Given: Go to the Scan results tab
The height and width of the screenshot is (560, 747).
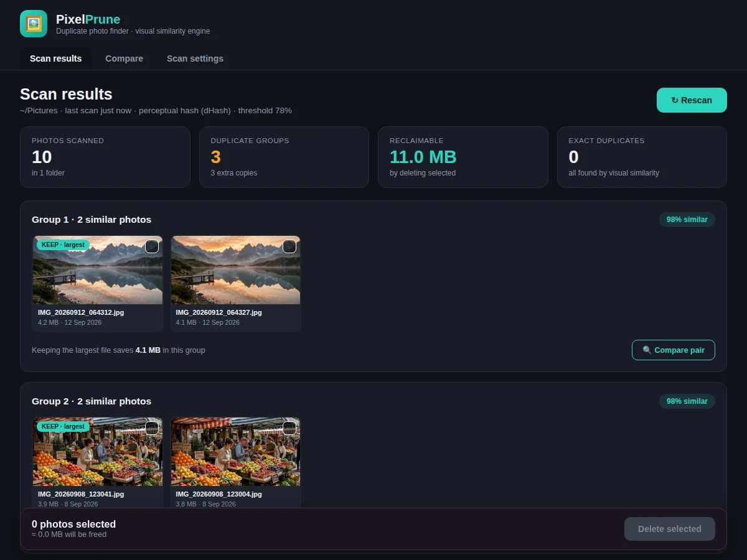Looking at the screenshot, I should [55, 58].
